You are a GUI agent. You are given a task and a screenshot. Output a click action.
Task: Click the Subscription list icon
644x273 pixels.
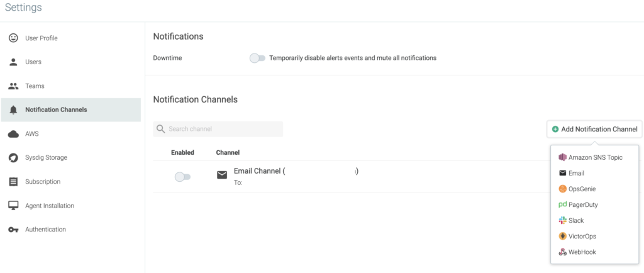tap(13, 182)
